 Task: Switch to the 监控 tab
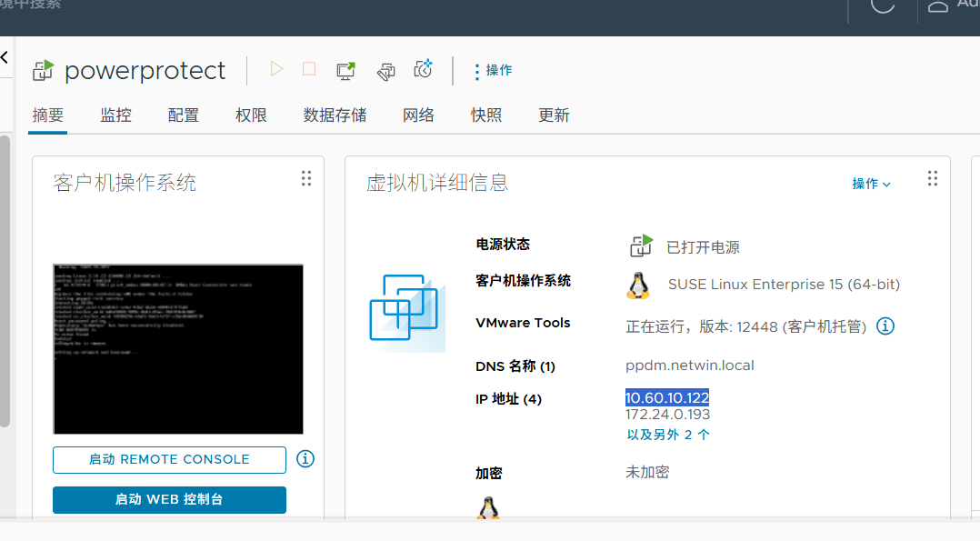coord(115,115)
